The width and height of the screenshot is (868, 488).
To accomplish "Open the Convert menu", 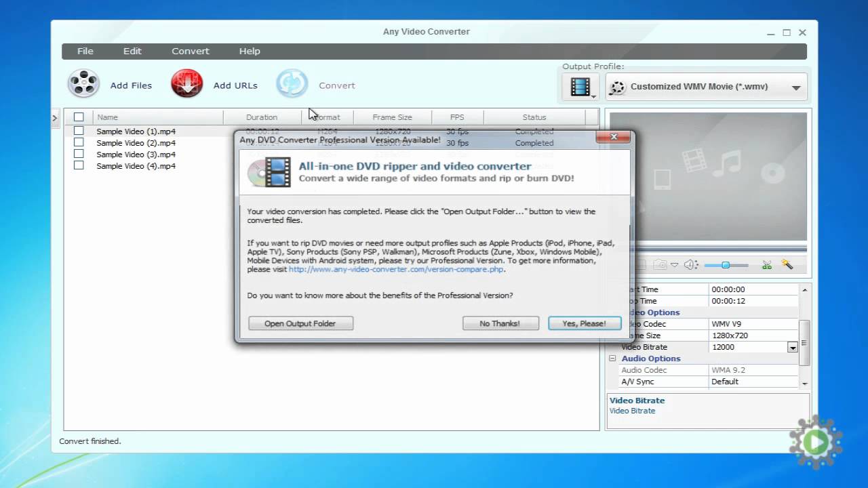I will coord(191,51).
